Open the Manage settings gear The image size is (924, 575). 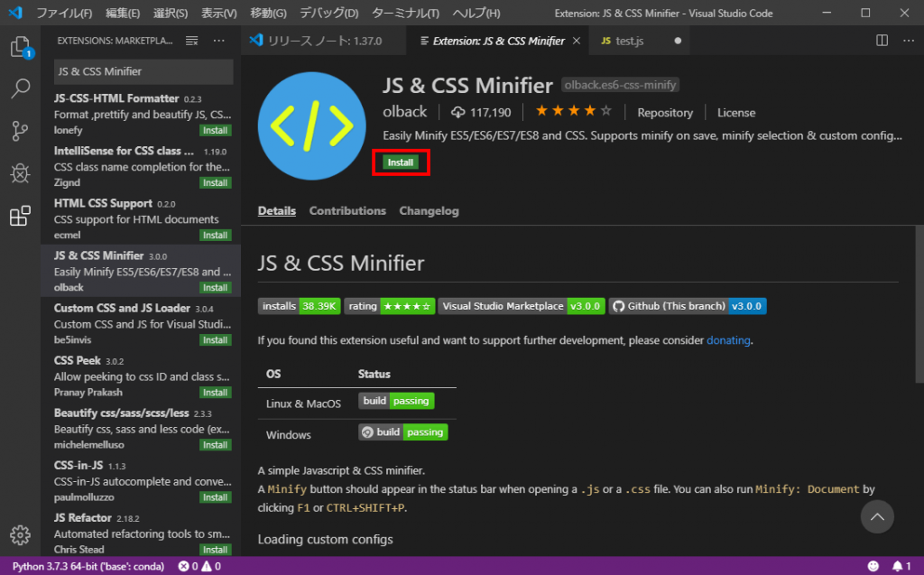(x=20, y=536)
